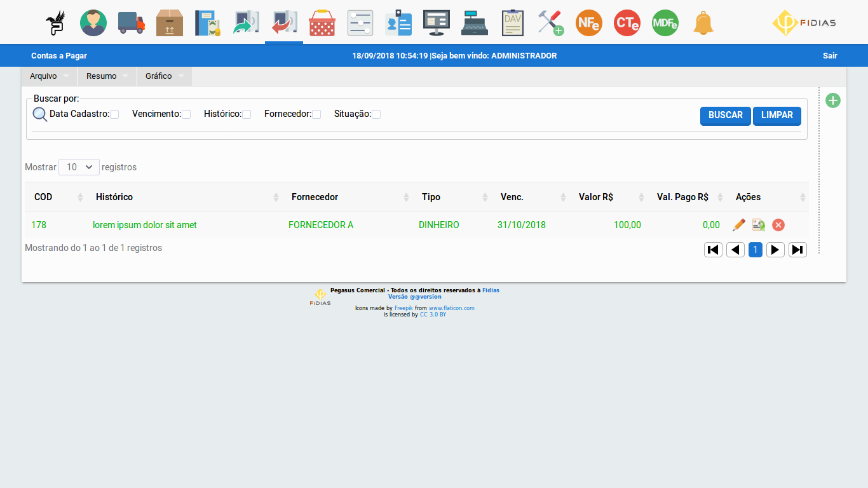Open the cash register icon
The width and height of the screenshot is (868, 488).
point(475,23)
